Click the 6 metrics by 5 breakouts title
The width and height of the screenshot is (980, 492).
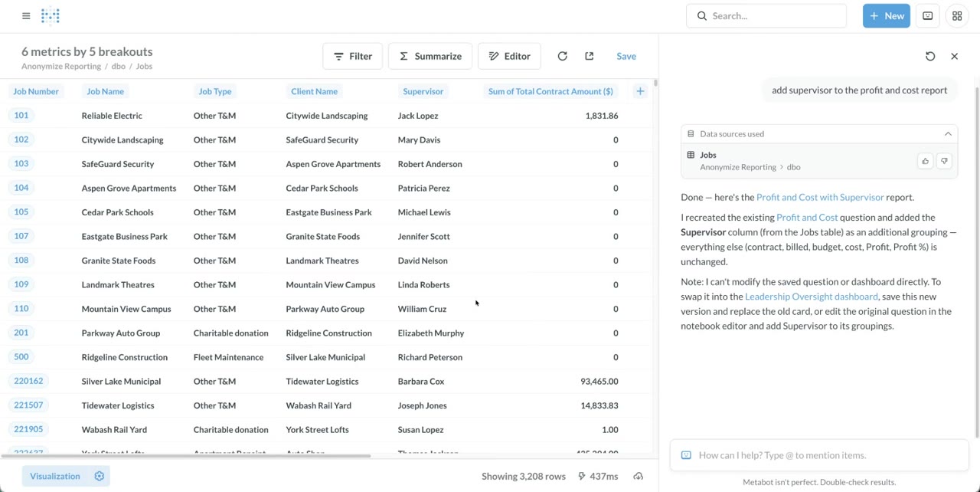click(x=87, y=51)
